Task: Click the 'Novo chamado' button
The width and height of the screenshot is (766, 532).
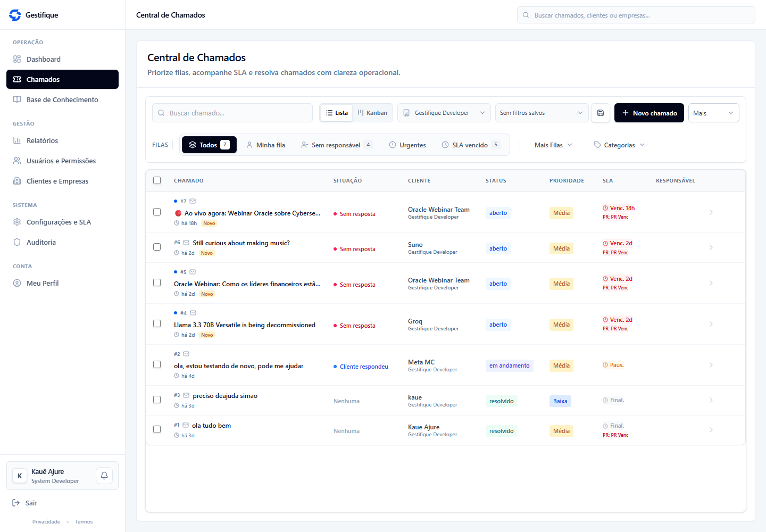Action: click(x=649, y=113)
